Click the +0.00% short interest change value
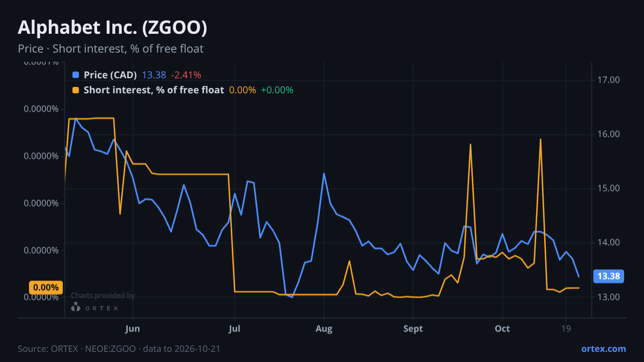This screenshot has width=644, height=362. tap(277, 90)
